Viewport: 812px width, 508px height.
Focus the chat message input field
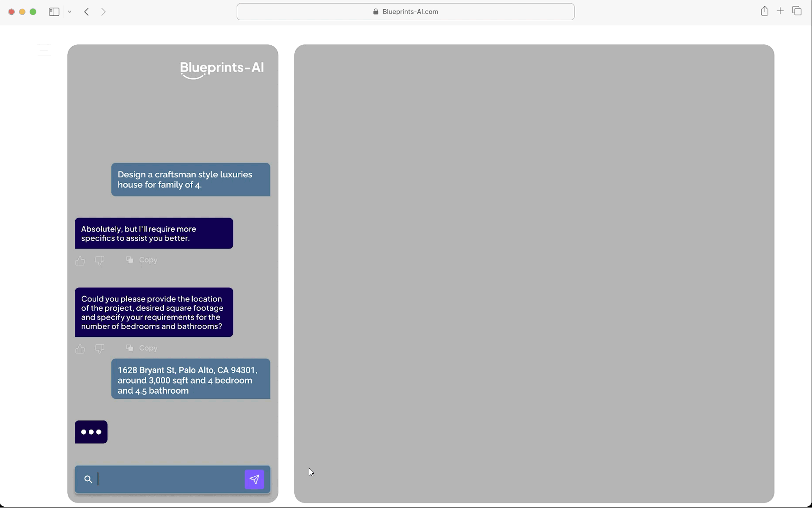pos(169,479)
